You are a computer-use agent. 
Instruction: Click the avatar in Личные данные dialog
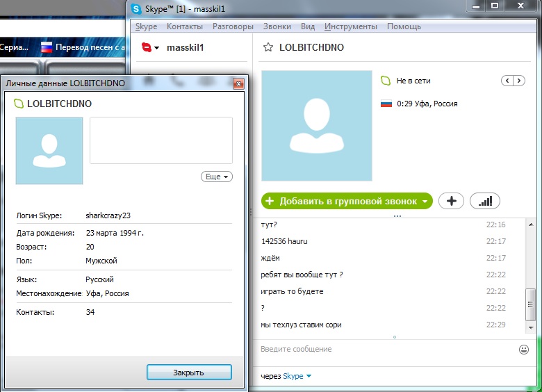(x=49, y=151)
